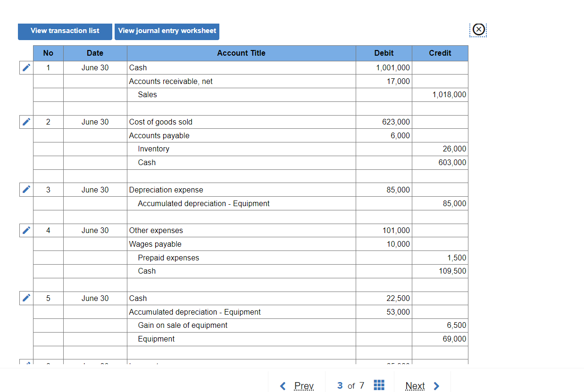Screen dimensions: 584x392
Task: Click the 17,000 debit amount
Action: [x=398, y=82]
